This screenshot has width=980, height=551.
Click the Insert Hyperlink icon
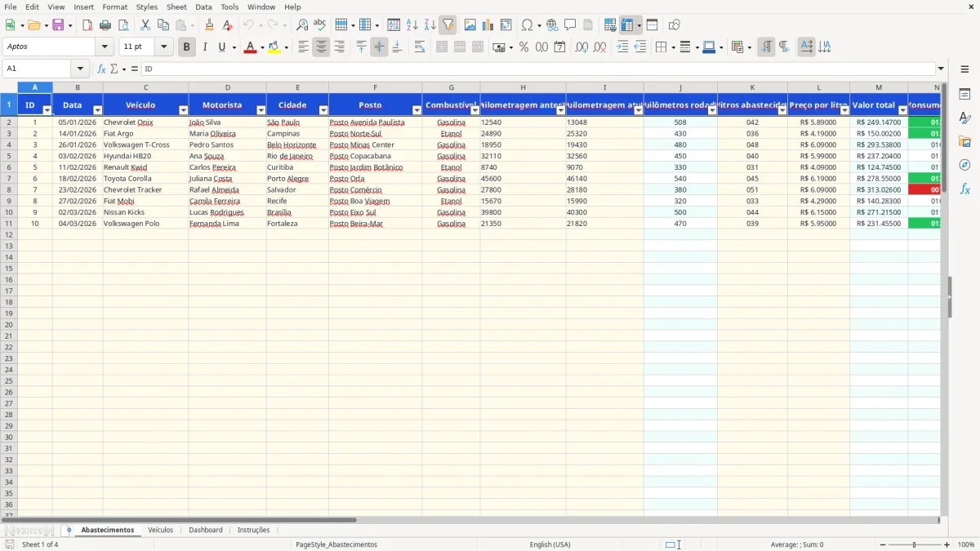[552, 25]
